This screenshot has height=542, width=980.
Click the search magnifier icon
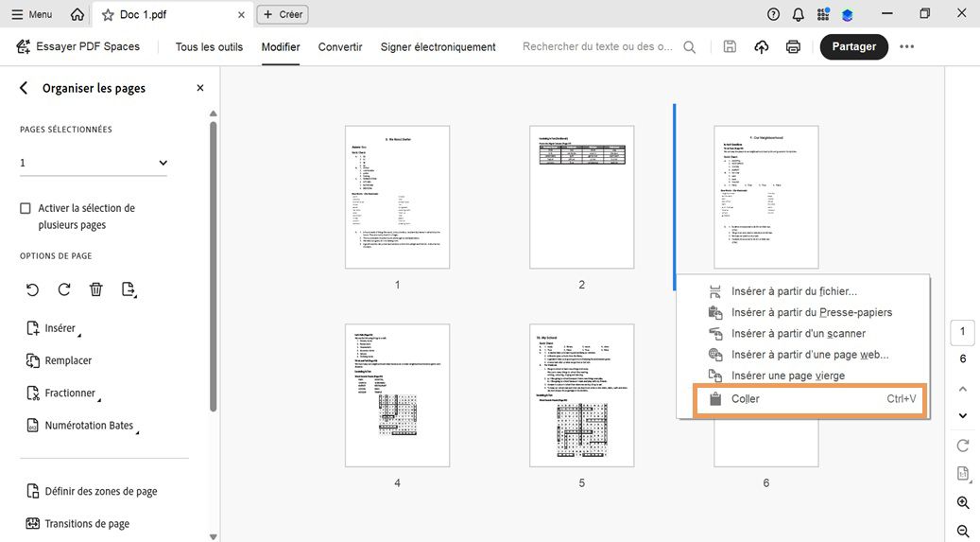click(689, 47)
